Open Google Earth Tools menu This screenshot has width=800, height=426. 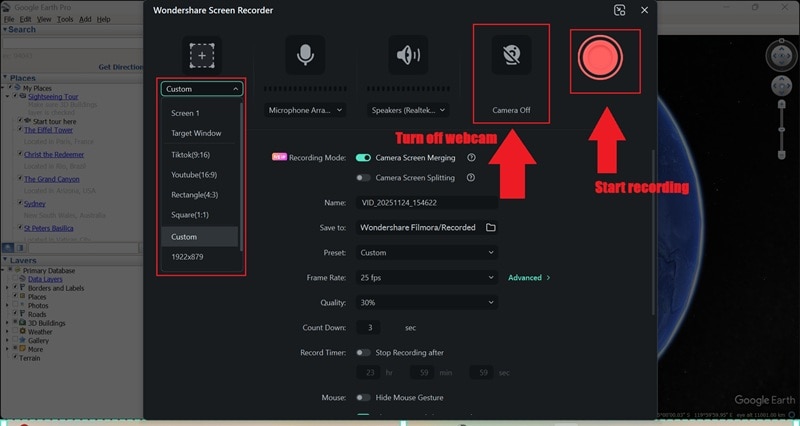pyautogui.click(x=65, y=19)
